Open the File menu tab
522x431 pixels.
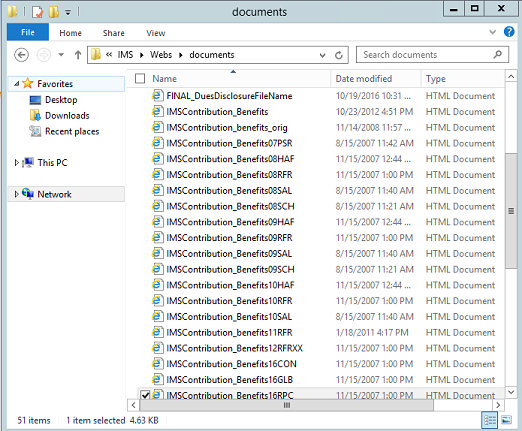click(x=28, y=32)
